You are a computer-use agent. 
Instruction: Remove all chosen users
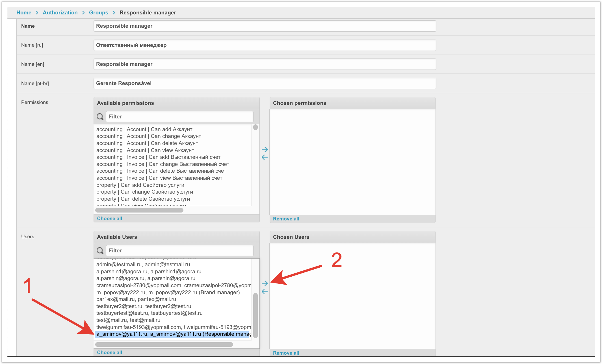(286, 353)
